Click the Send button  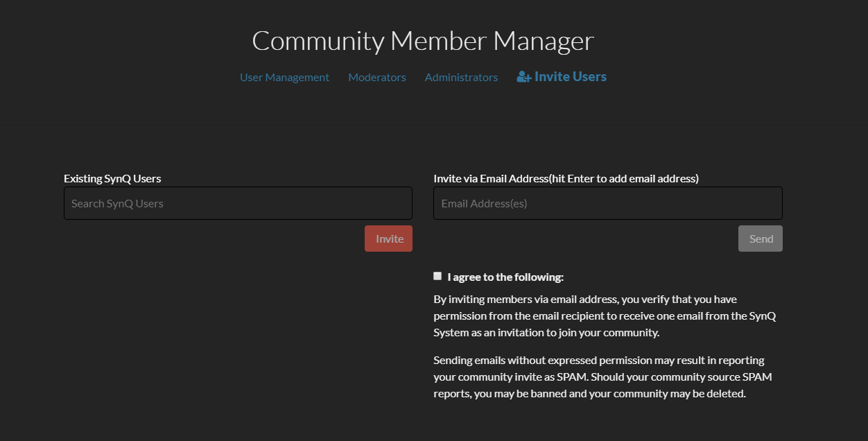pyautogui.click(x=761, y=239)
